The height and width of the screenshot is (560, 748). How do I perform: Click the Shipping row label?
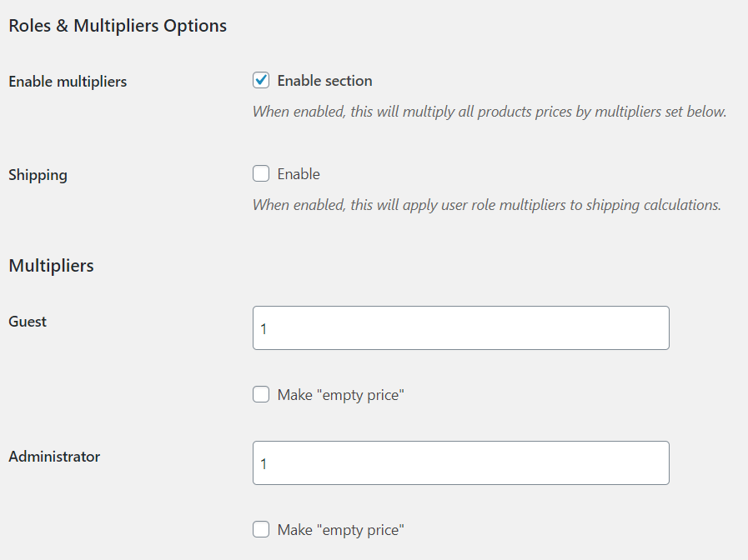click(x=38, y=175)
